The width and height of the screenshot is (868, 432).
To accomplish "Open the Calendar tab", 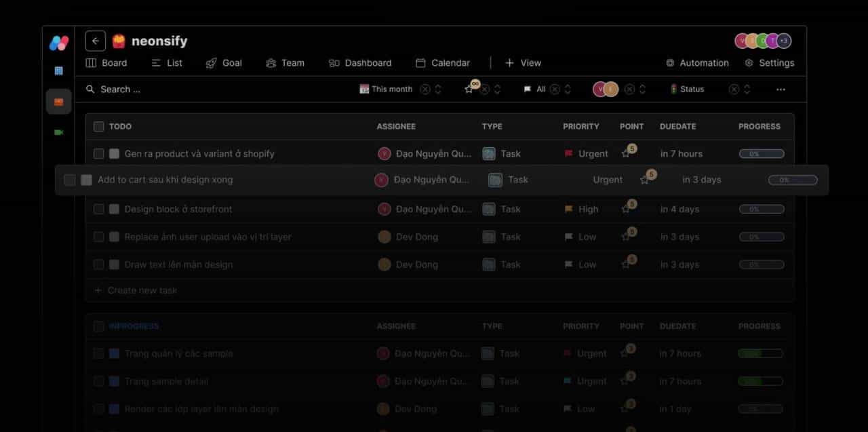I will (x=443, y=62).
